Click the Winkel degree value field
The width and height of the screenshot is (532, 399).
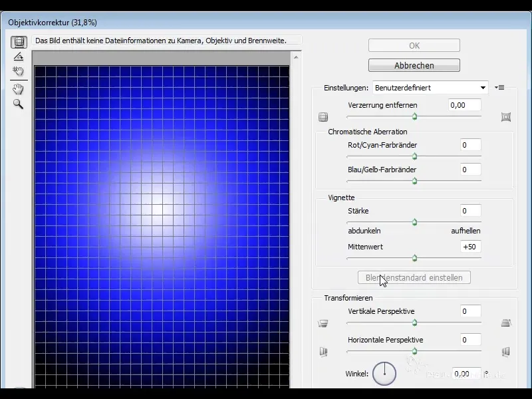pos(467,374)
